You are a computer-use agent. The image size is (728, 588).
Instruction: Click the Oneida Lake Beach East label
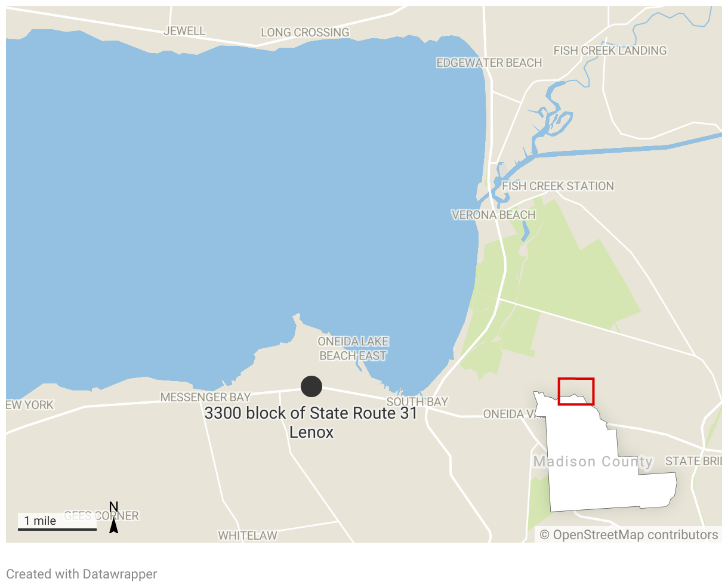pyautogui.click(x=353, y=348)
